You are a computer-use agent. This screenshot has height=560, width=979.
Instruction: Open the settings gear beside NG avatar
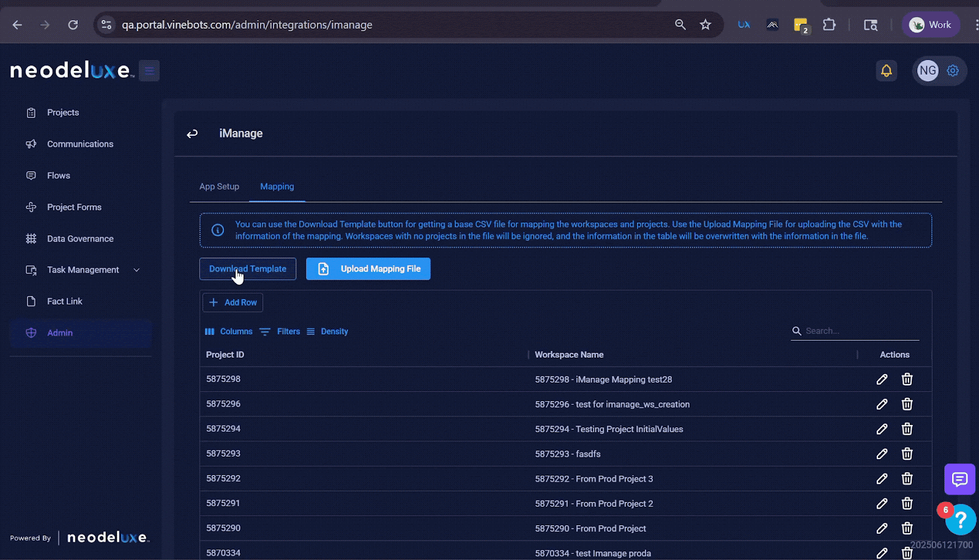coord(953,71)
